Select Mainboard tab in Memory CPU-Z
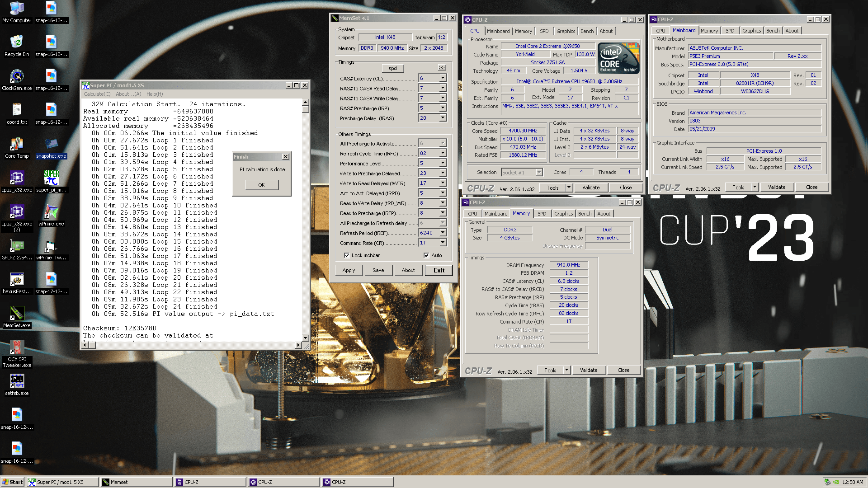 click(x=495, y=214)
